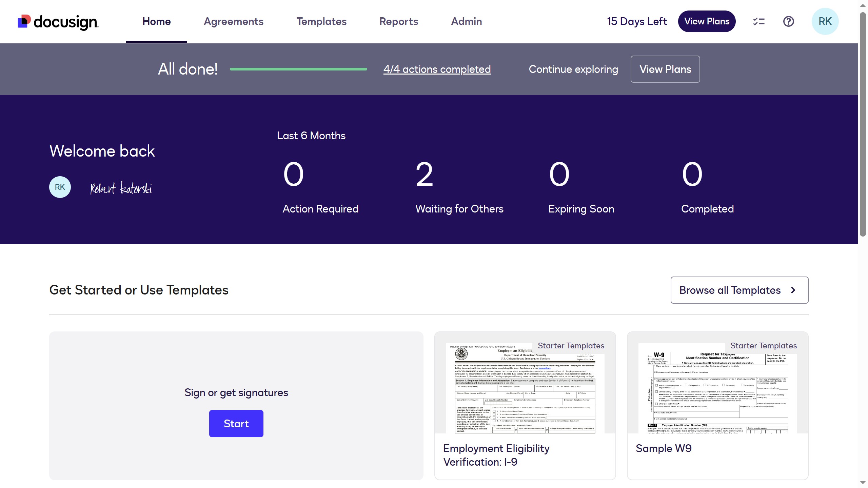Click the dark View Plans button in header

click(707, 21)
